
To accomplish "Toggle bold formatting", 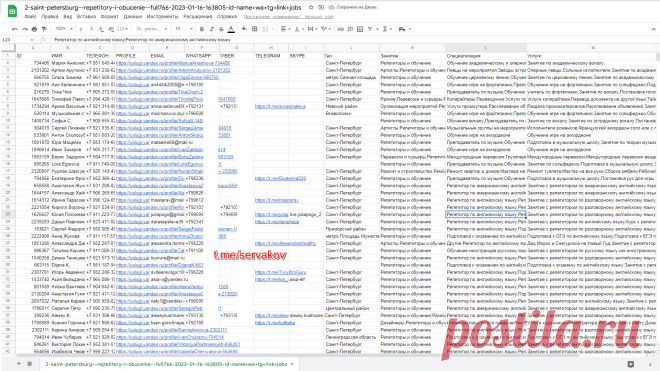I will pos(202,29).
